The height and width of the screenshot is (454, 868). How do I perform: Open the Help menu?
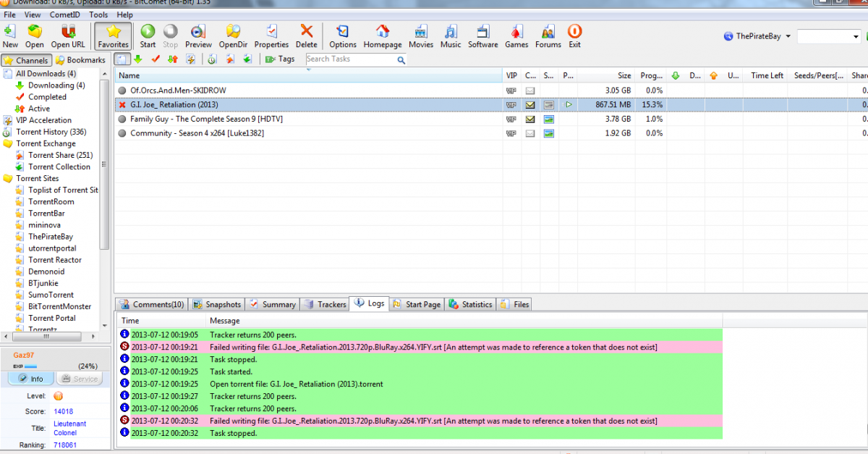(124, 14)
